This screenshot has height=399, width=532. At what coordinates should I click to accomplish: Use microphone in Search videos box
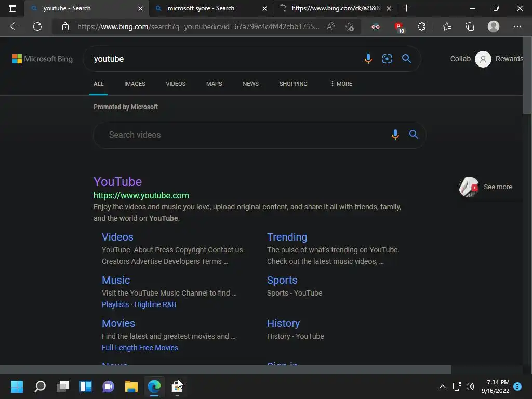point(395,135)
